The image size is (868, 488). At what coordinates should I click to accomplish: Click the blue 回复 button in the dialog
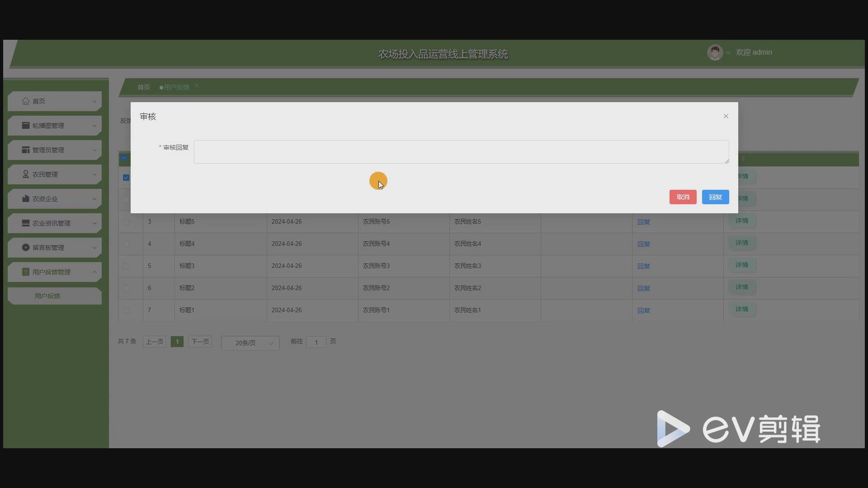[715, 197]
